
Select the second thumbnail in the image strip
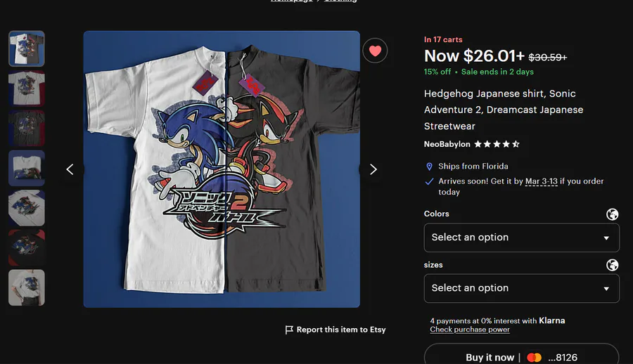pyautogui.click(x=27, y=89)
